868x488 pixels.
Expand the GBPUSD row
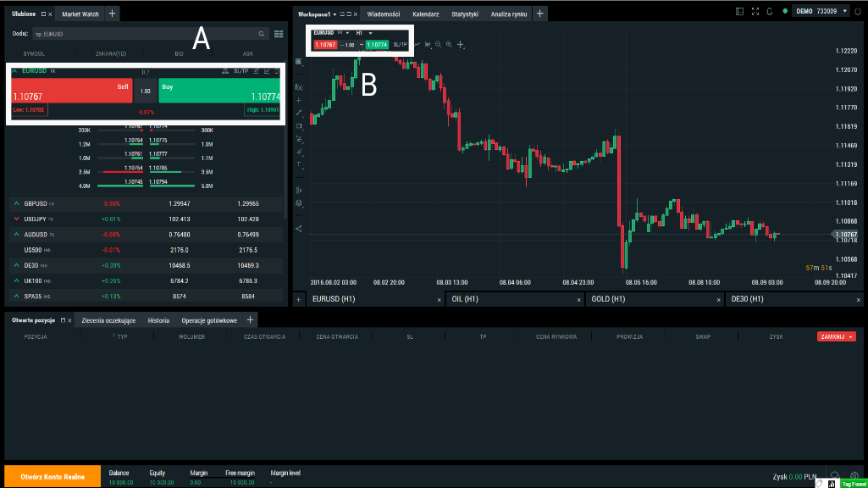17,203
